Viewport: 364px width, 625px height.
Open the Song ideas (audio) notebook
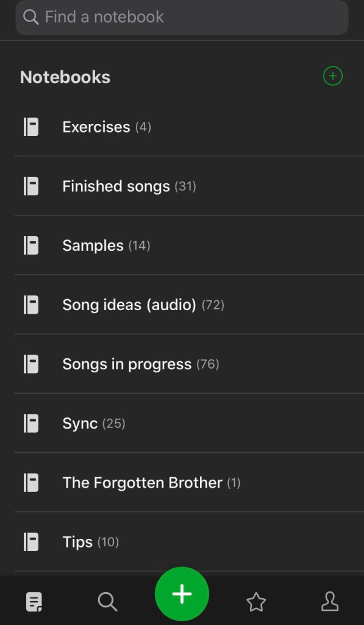click(x=189, y=305)
